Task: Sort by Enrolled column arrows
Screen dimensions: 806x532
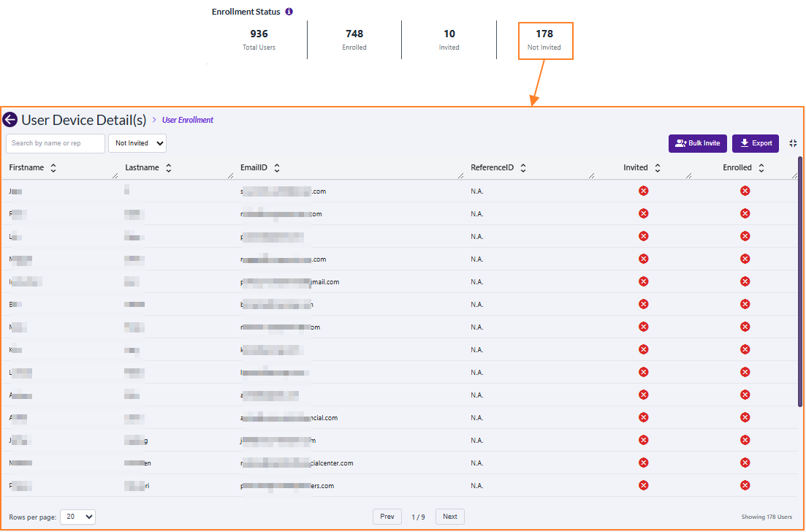Action: [761, 168]
